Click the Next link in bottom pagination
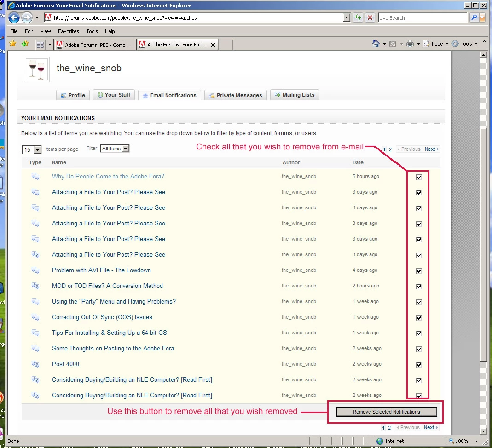Screen dimensions: 492x448 click(430, 427)
